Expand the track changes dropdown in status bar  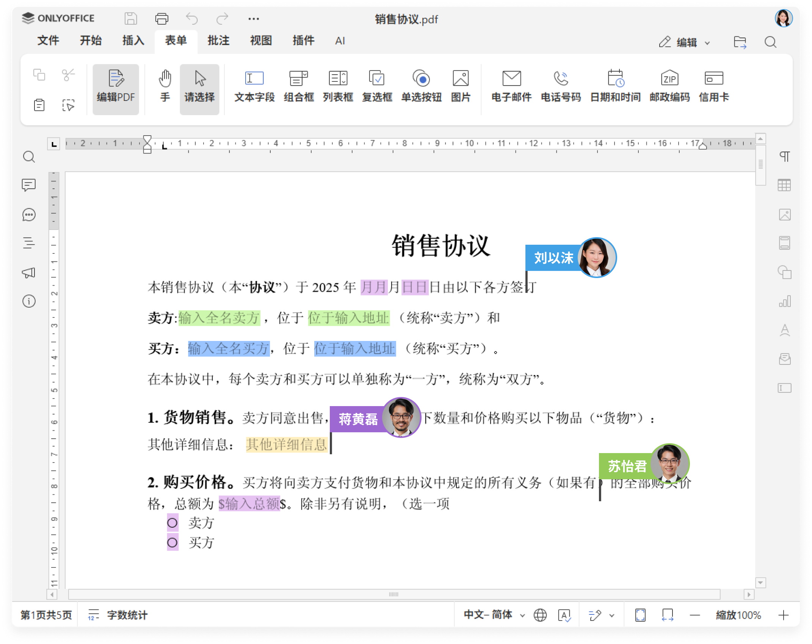612,616
